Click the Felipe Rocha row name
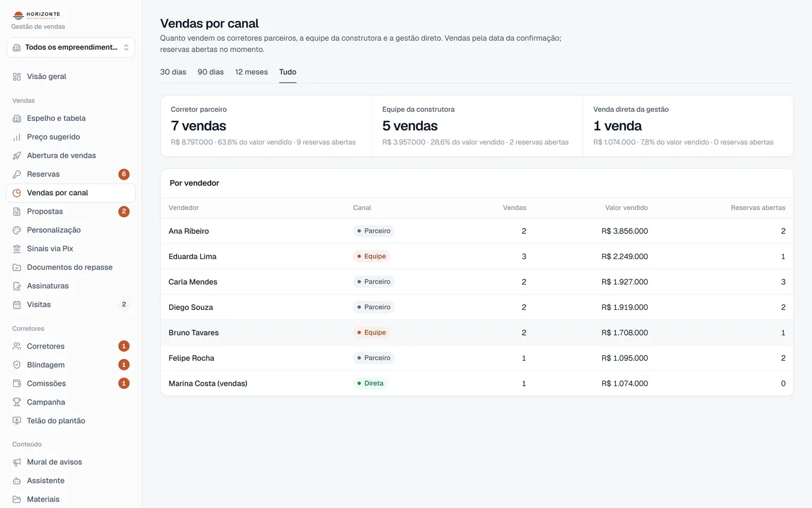The image size is (812, 508). point(191,358)
